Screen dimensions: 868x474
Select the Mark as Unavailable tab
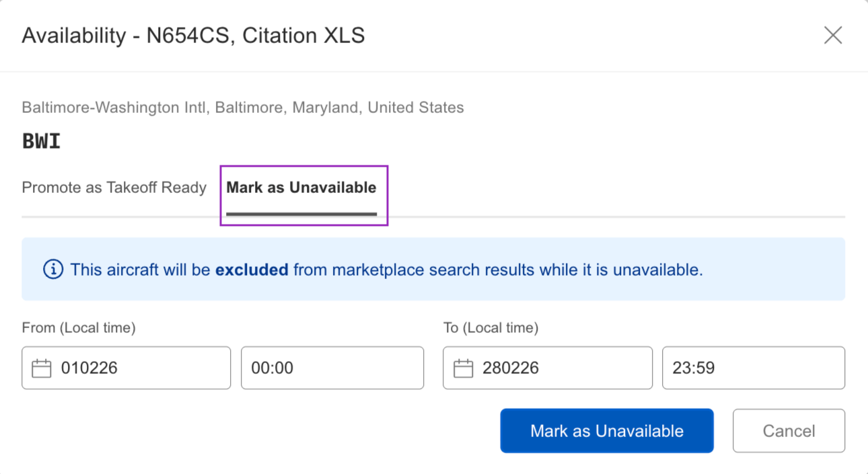coord(303,188)
